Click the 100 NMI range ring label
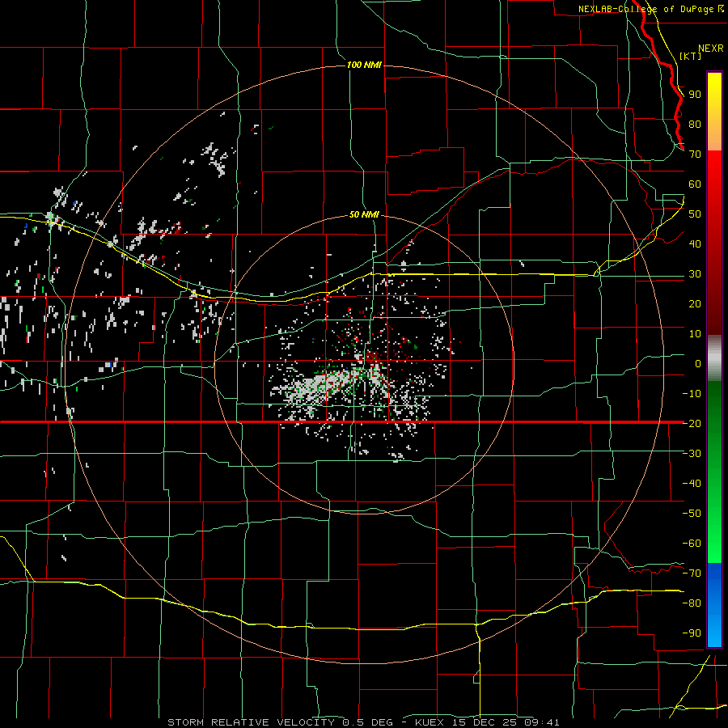 [365, 65]
